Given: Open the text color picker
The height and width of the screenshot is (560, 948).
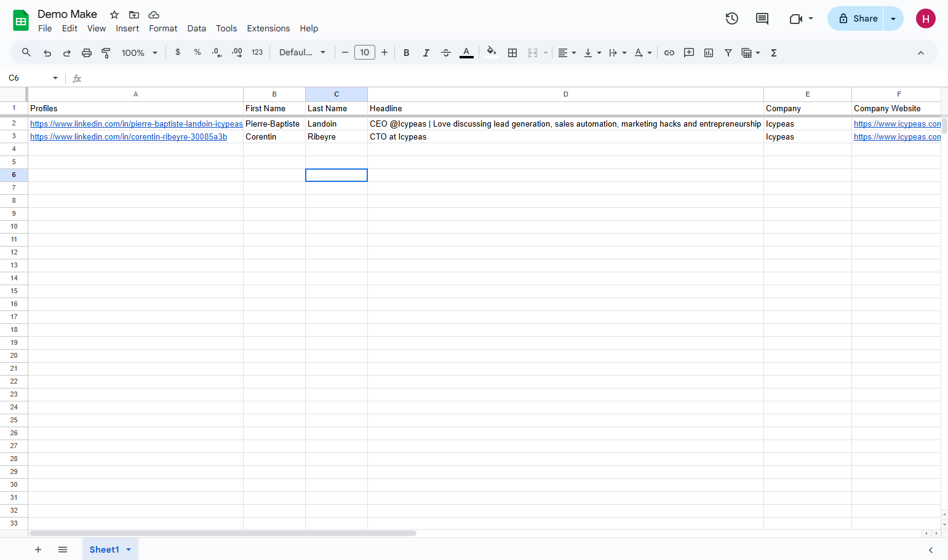Looking at the screenshot, I should 467,53.
